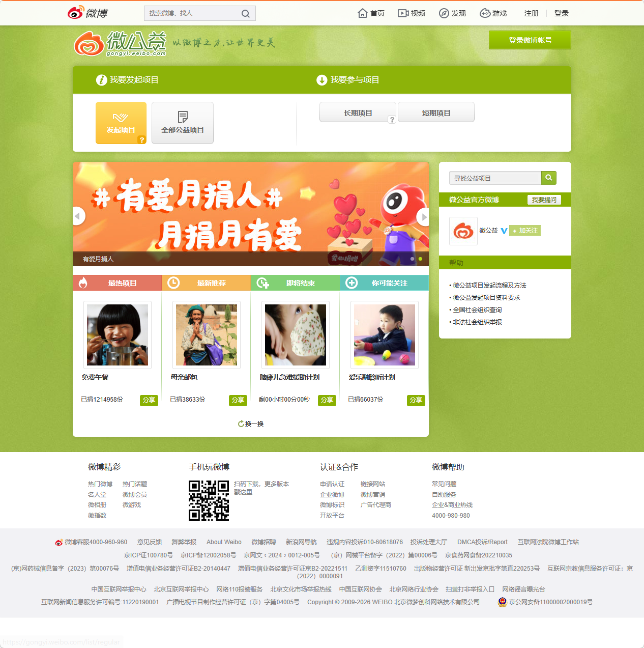Screen dimensions: 644x648
Task: Click the magnifier in 寻找公益项目 search box
Action: tap(548, 178)
